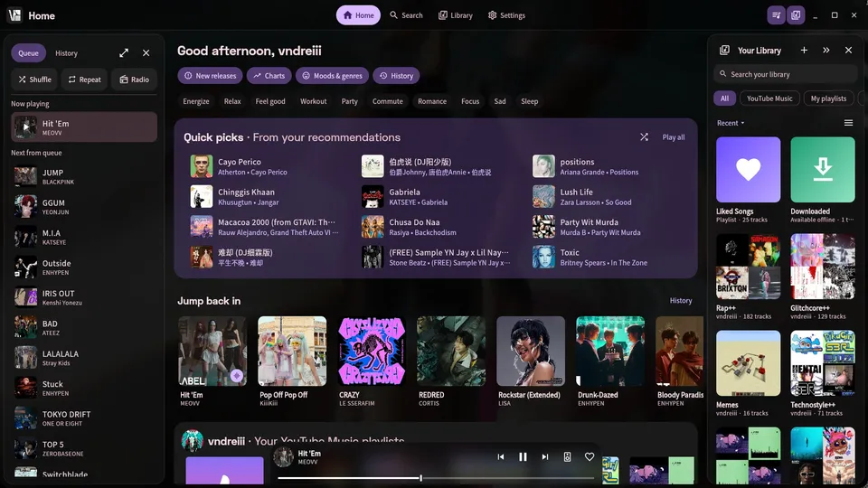868x488 pixels.
Task: Play positions by Ariana Grande
Action: pos(609,166)
